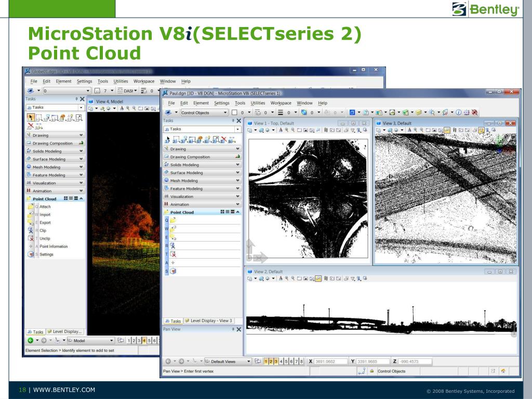Click the highlighted yellow tool in View 2 toolbar
This screenshot has width=532, height=399.
pos(318,278)
